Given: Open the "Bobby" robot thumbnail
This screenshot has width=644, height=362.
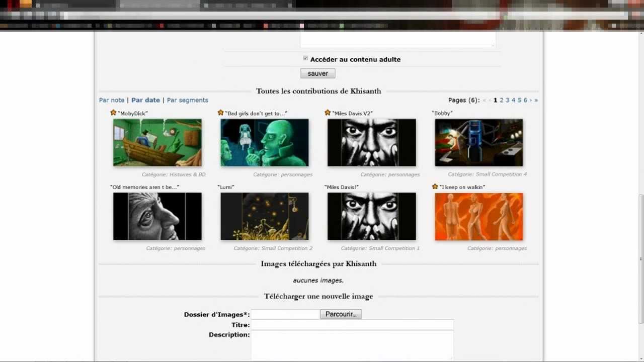Looking at the screenshot, I should [x=479, y=142].
